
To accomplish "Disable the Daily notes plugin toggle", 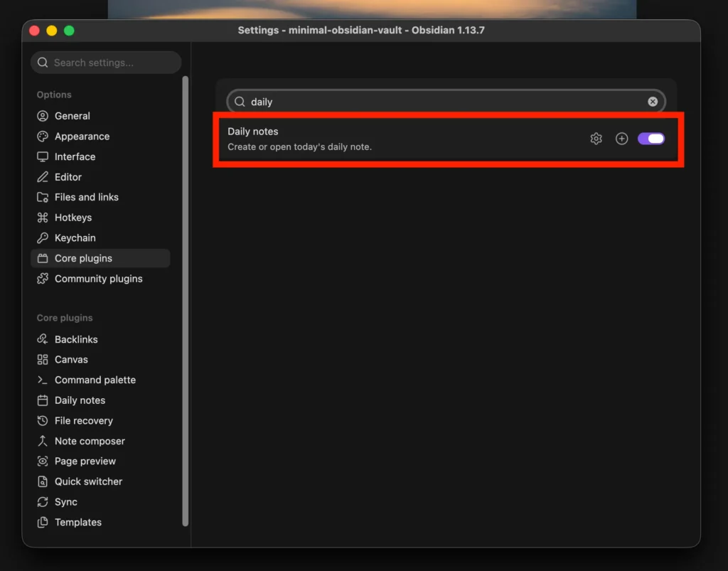I will (651, 139).
